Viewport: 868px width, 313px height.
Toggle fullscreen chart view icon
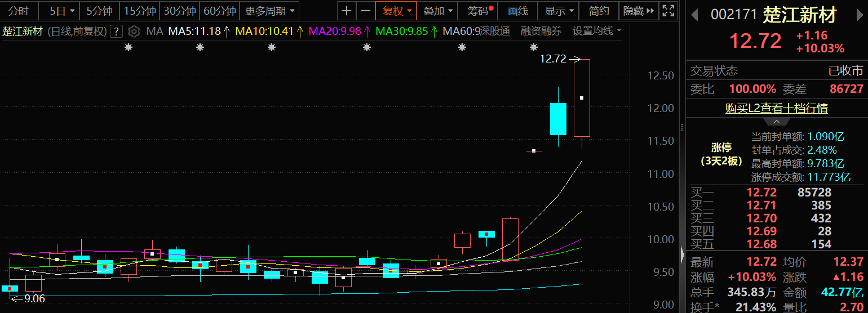[x=668, y=11]
